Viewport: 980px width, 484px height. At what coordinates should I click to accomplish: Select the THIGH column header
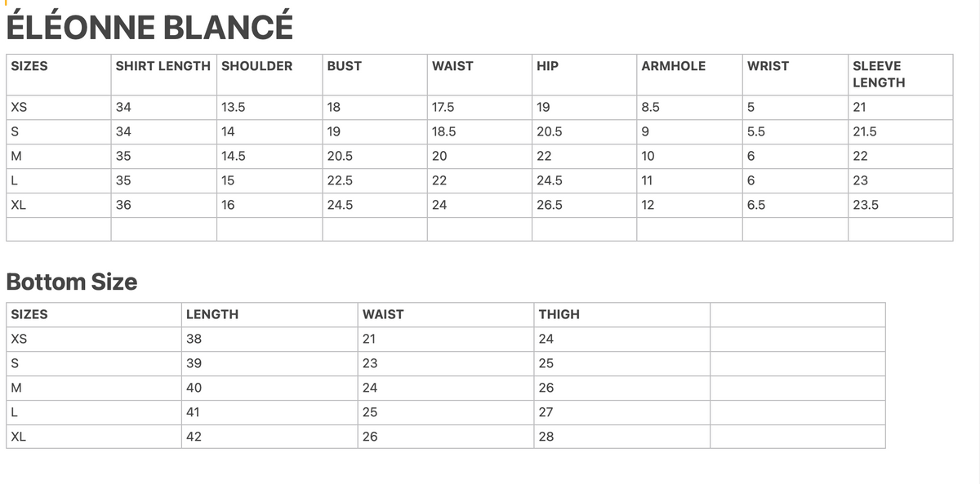[559, 314]
